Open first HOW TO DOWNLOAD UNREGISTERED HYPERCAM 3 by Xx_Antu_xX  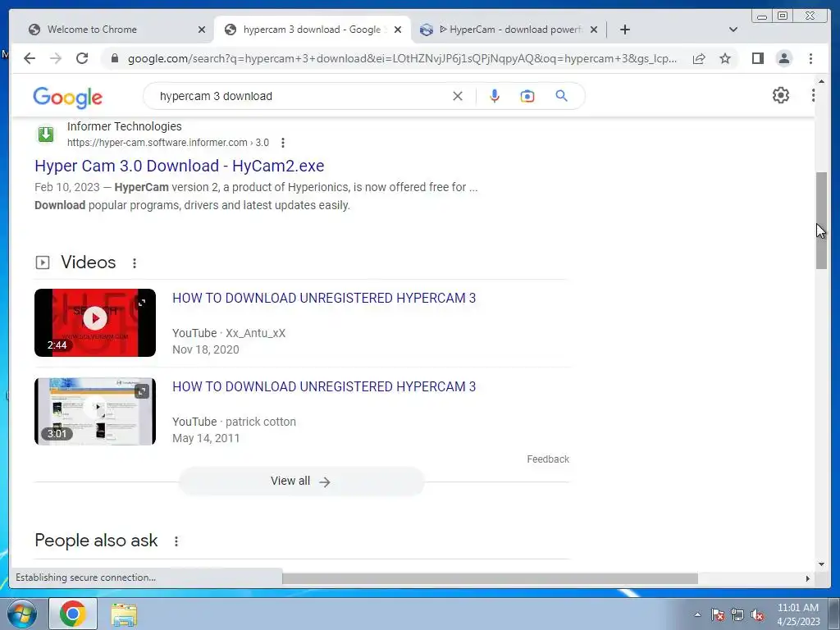324,299
